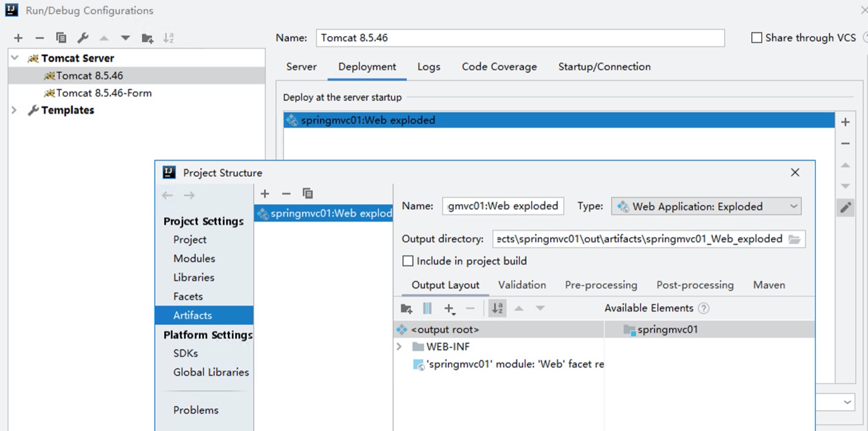Screen dimensions: 868x431
Task: Move deployment entry down arrow
Action: (x=845, y=186)
